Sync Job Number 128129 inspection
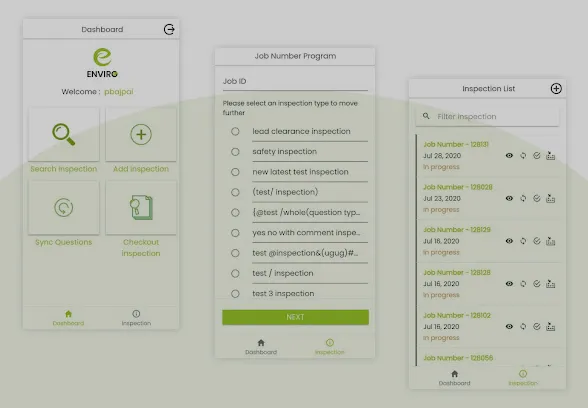 click(523, 241)
